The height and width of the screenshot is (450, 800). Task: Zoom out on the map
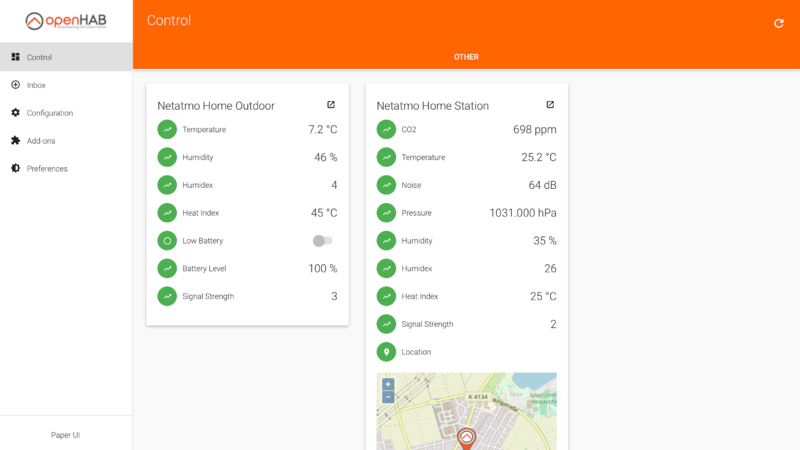click(388, 397)
